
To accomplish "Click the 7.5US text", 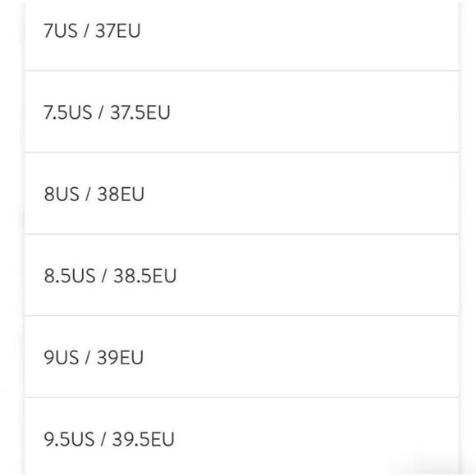I will 67,112.
